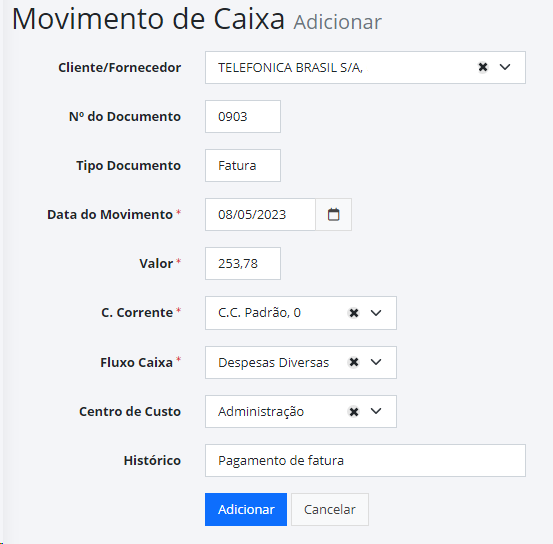Select the date field showing 08/05/2023
553x544 pixels.
(x=260, y=214)
